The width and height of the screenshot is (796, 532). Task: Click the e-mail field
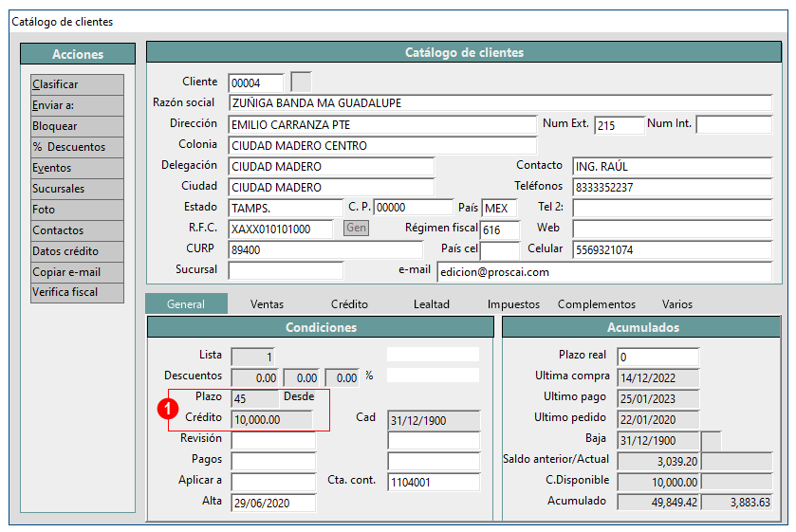(604, 271)
